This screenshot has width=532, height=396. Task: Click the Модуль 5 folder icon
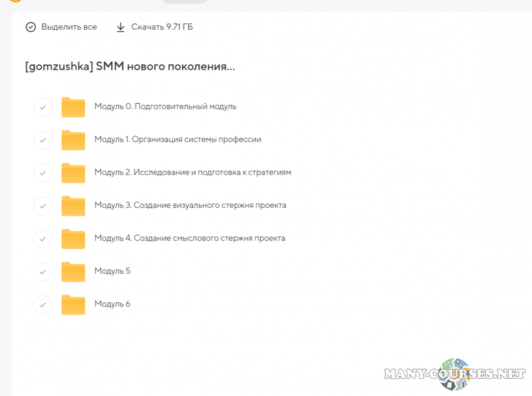coord(73,271)
